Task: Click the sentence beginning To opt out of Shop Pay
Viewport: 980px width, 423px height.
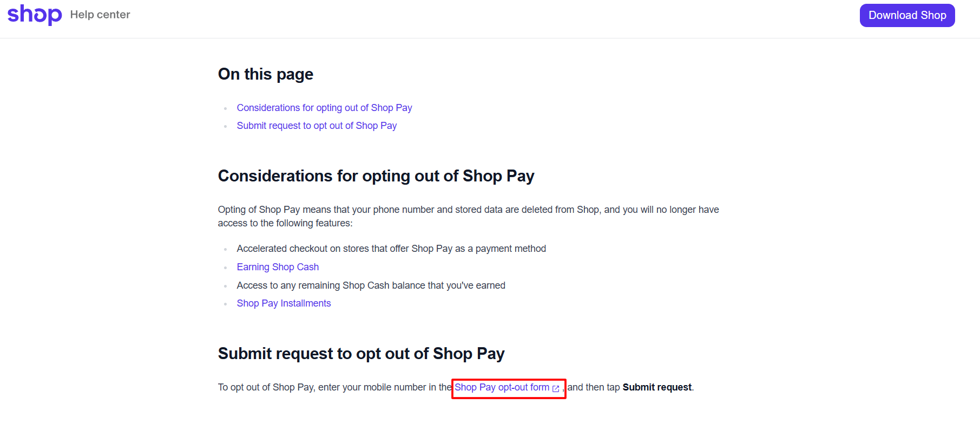Action: tap(456, 387)
